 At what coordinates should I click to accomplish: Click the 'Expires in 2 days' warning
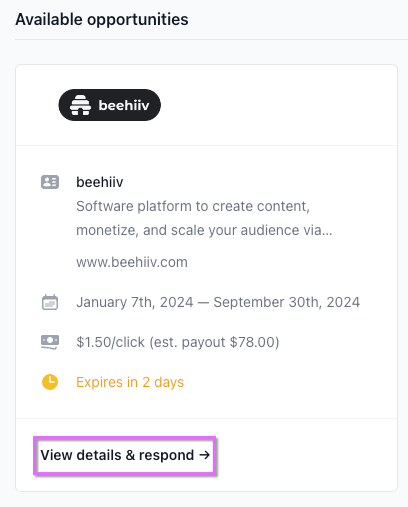pyautogui.click(x=130, y=382)
